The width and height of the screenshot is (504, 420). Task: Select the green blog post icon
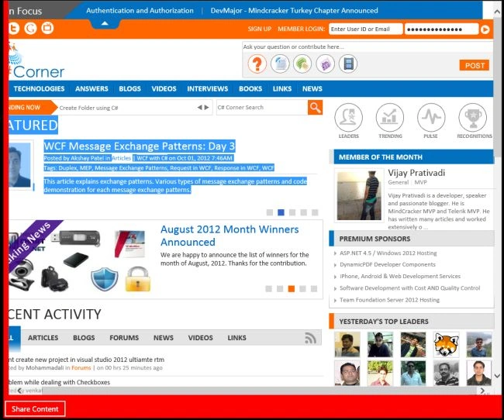[x=302, y=64]
